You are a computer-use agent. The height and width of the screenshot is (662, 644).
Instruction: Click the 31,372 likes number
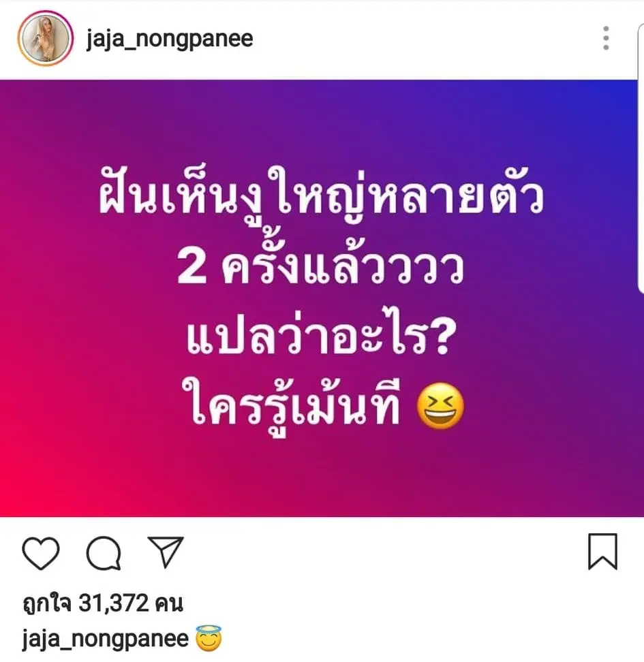pos(114,603)
